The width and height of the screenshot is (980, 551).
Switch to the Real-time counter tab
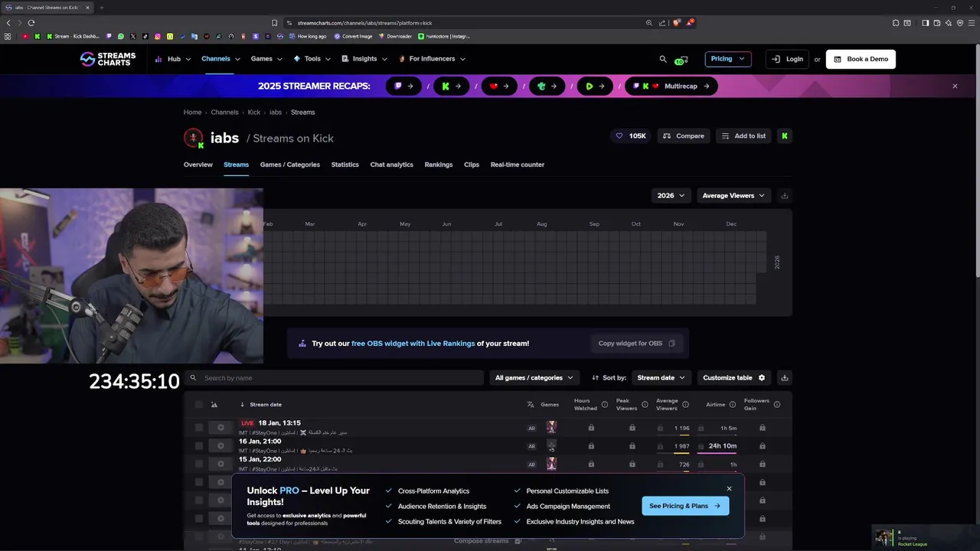[518, 165]
